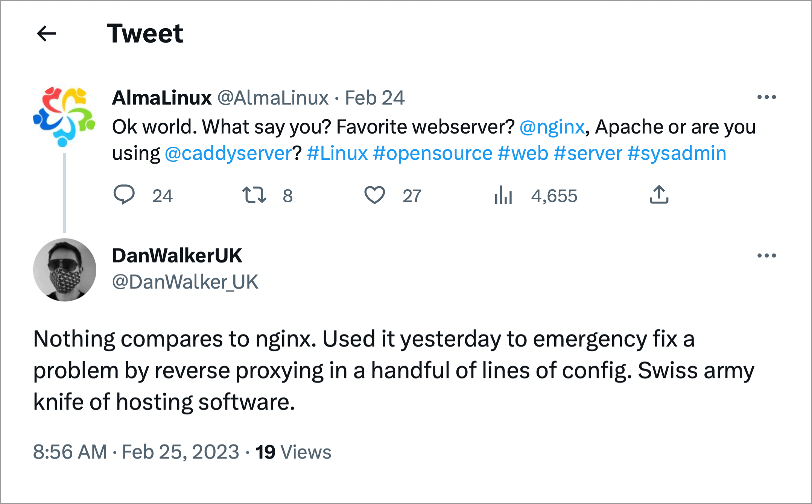Open more options for DanWalkerUK reply
Image resolution: width=812 pixels, height=504 pixels.
(766, 256)
